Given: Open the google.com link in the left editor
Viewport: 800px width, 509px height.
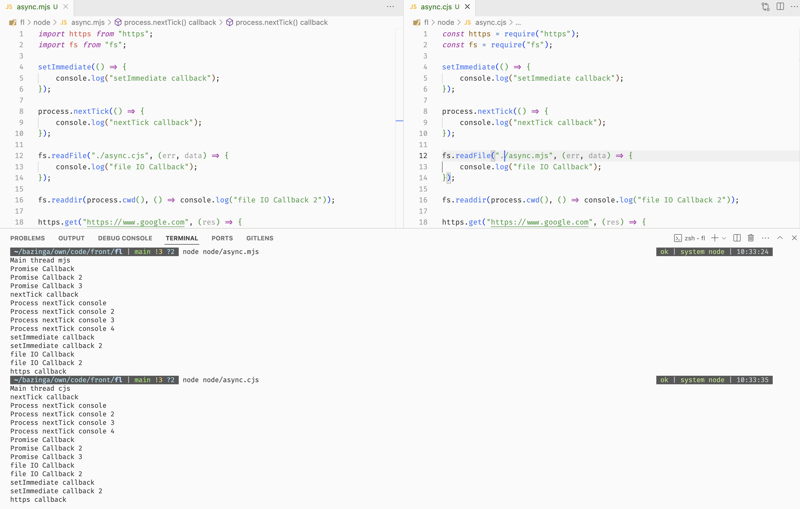Looking at the screenshot, I should point(134,222).
